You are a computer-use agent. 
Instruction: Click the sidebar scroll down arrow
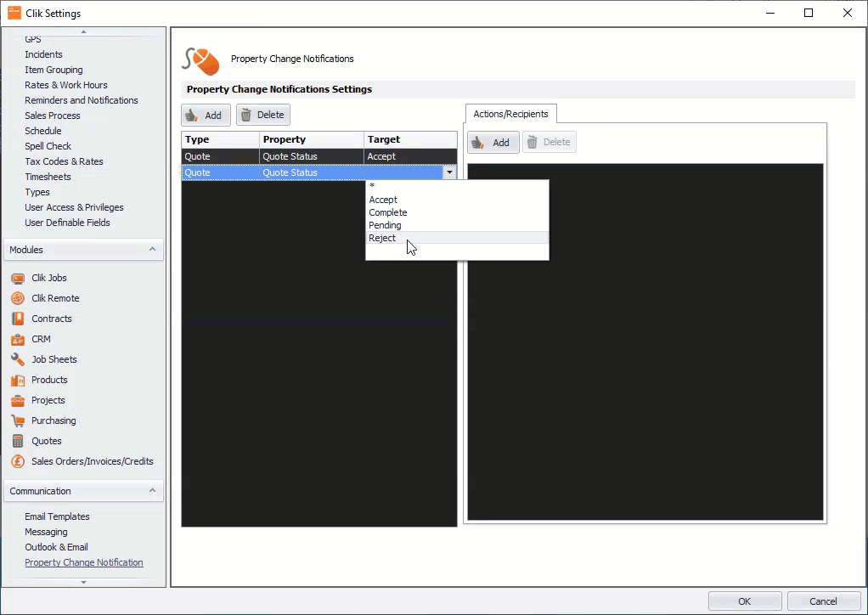(83, 583)
